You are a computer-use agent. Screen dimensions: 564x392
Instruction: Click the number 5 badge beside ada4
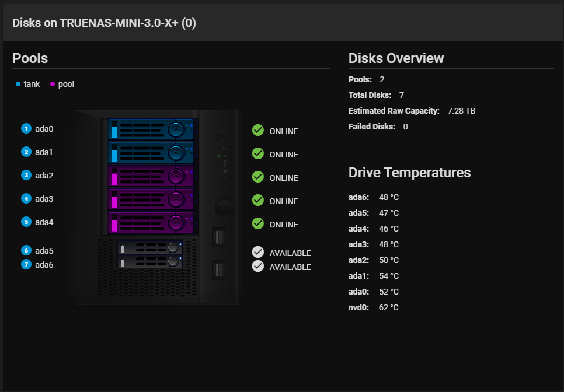tap(26, 222)
